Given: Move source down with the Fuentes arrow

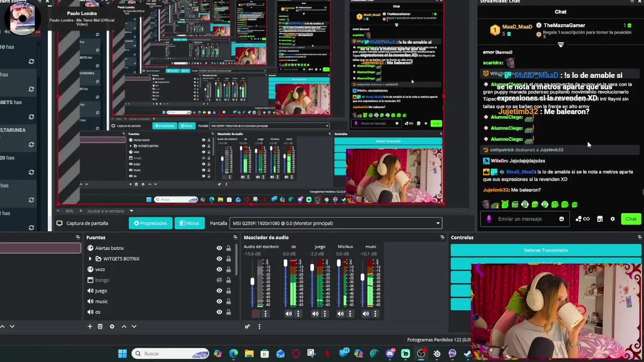Looking at the screenshot, I should pos(134,326).
